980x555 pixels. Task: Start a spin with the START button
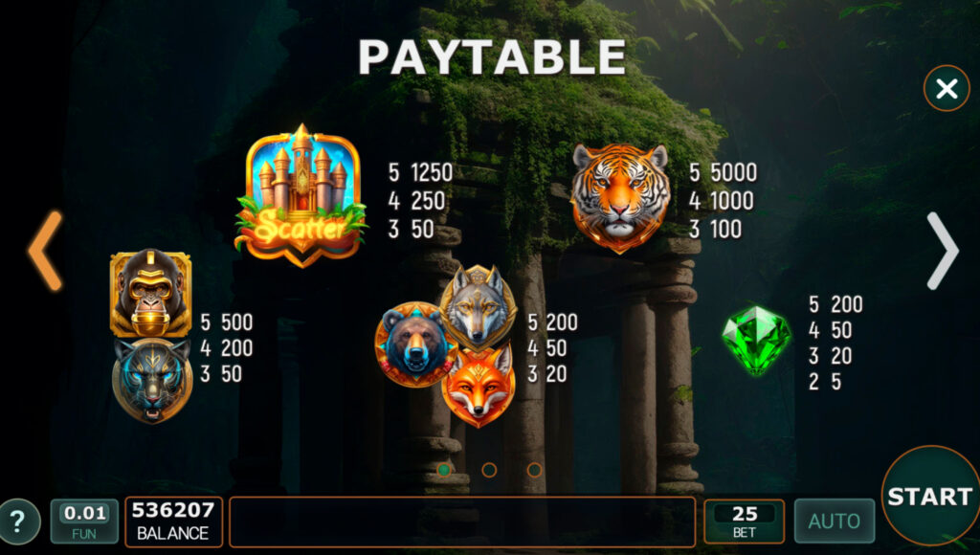pos(930,497)
